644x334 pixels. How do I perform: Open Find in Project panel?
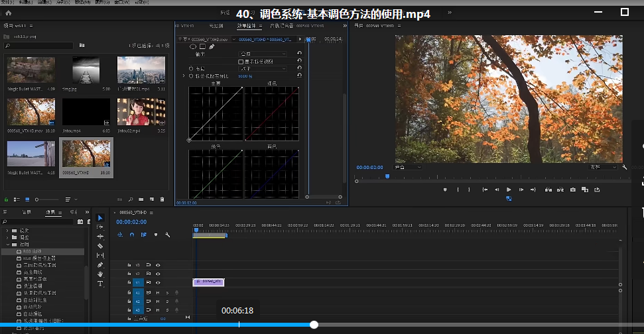(131, 199)
